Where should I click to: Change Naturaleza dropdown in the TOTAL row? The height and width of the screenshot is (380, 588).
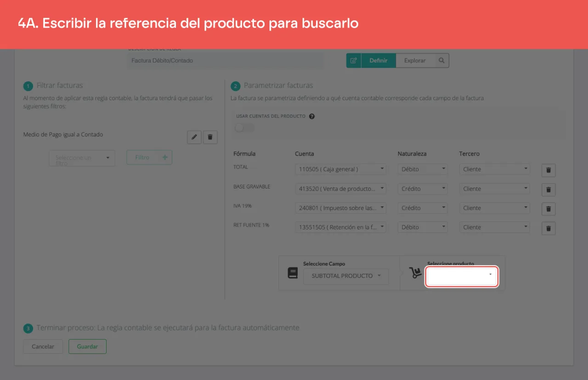[423, 169]
